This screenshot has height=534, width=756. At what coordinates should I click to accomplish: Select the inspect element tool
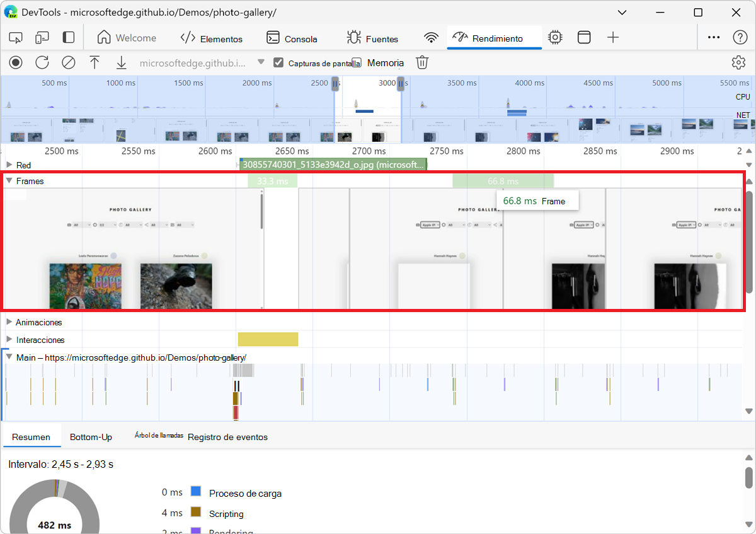pos(16,38)
